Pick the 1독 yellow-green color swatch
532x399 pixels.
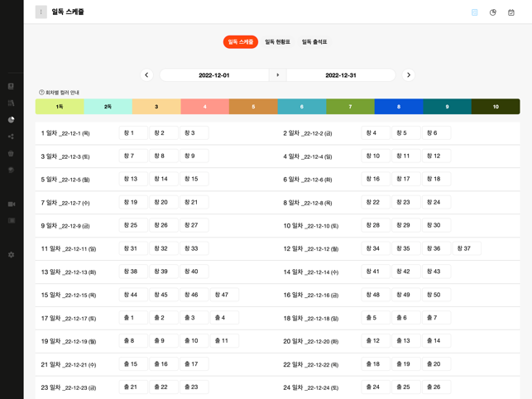tap(60, 107)
